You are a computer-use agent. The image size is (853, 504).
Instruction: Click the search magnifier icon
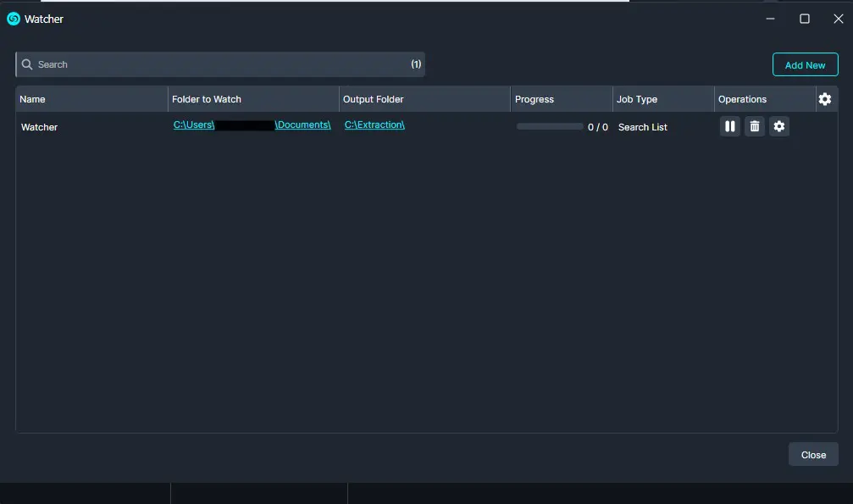pyautogui.click(x=26, y=64)
